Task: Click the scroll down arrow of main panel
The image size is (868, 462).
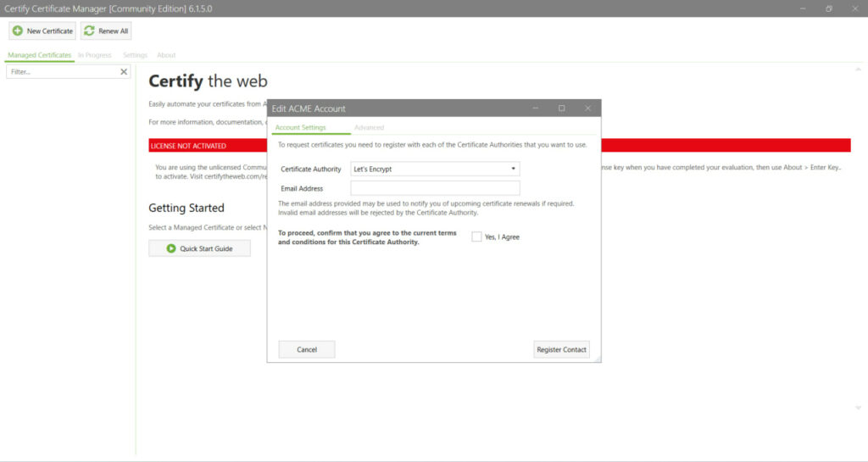Action: pyautogui.click(x=858, y=408)
